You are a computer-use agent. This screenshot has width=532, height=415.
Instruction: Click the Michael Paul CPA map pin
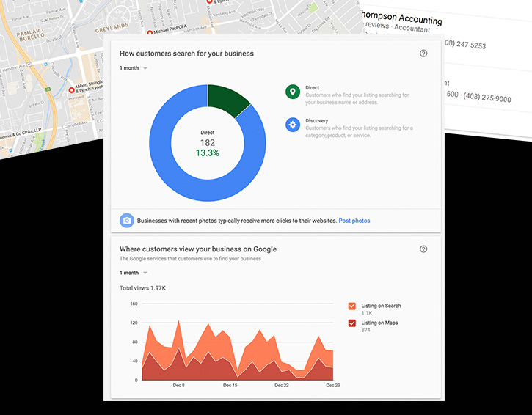pos(150,32)
